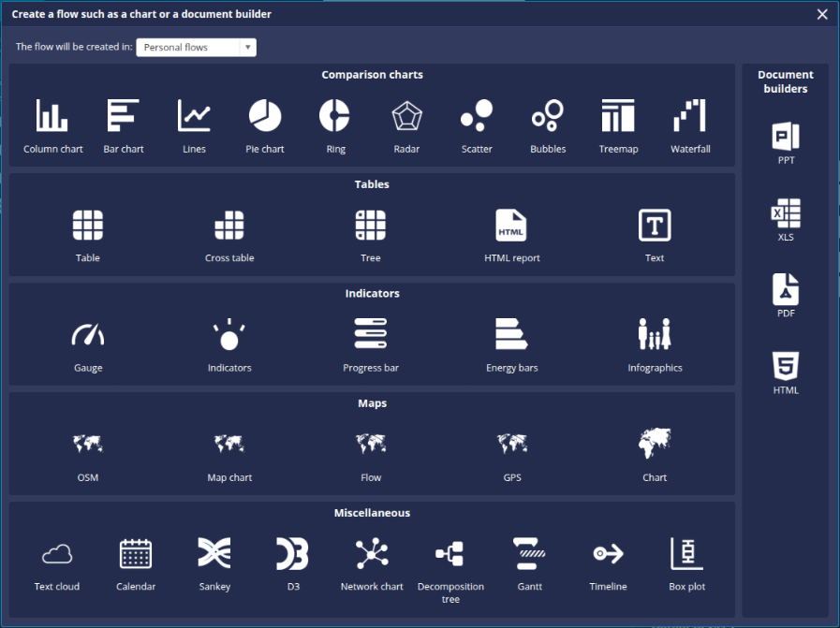Pick the Text cloud icon
This screenshot has width=840, height=628.
57,554
